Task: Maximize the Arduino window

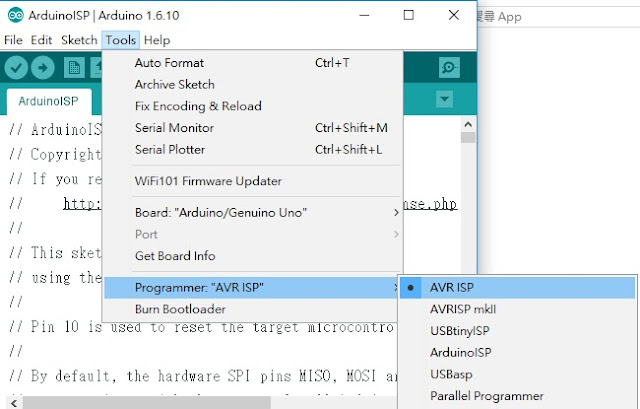Action: [409, 16]
